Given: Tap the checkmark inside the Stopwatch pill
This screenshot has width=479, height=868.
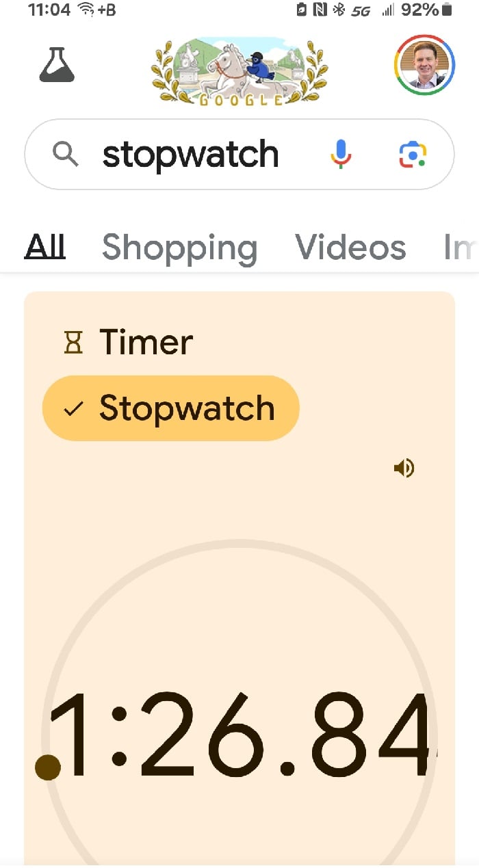Looking at the screenshot, I should 72,408.
